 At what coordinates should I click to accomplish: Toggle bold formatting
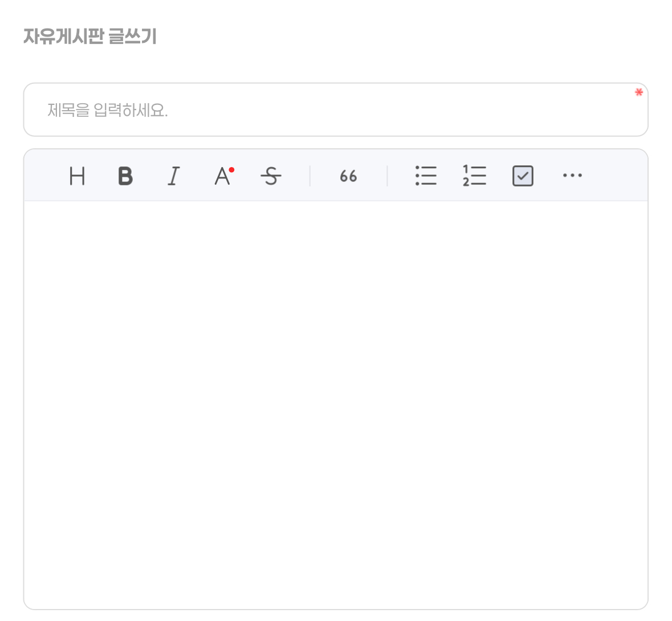125,176
